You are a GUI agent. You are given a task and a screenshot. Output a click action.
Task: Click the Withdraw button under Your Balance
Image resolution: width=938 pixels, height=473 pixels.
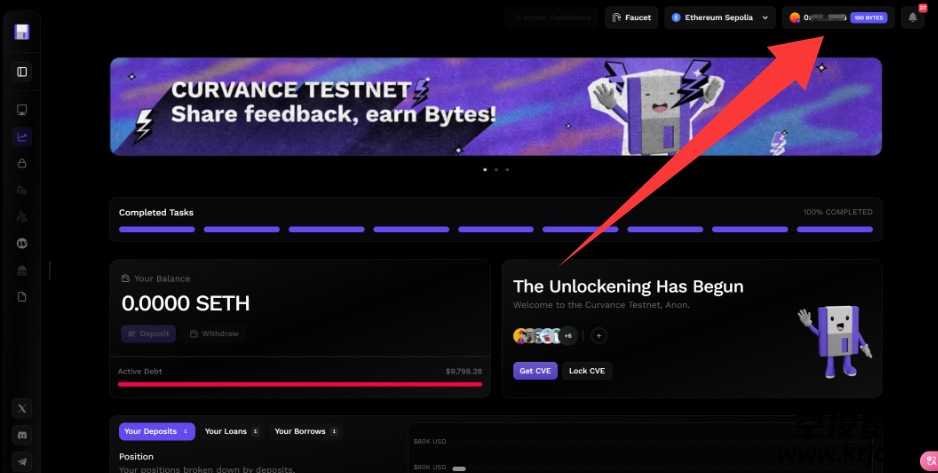point(214,334)
